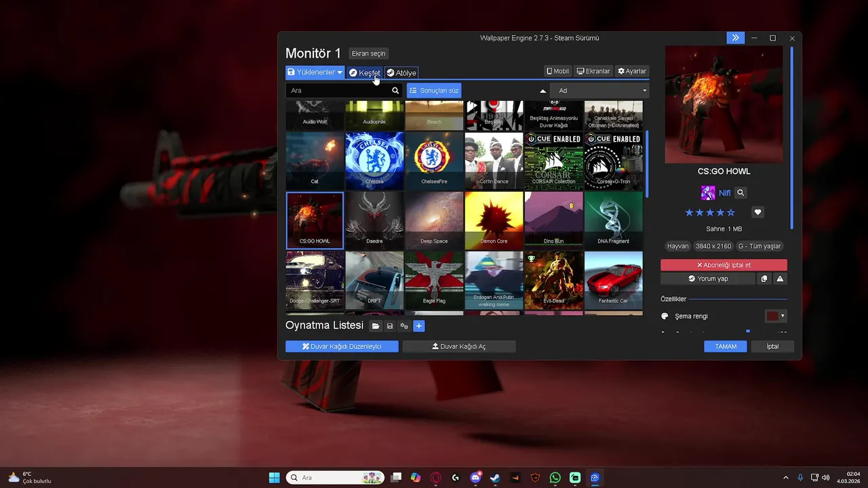The image size is (868, 488).
Task: Open WhatsApp from the taskbar
Action: [x=555, y=478]
